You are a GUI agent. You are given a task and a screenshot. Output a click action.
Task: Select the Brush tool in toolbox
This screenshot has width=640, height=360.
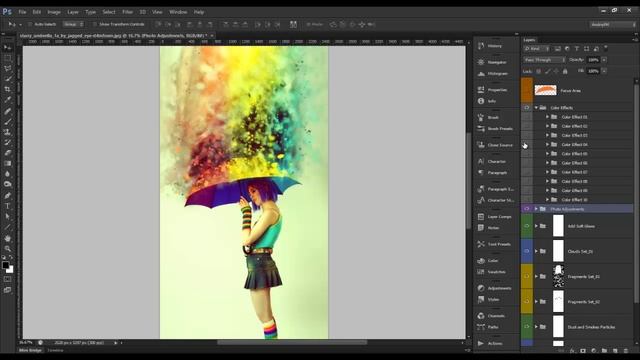(7, 121)
